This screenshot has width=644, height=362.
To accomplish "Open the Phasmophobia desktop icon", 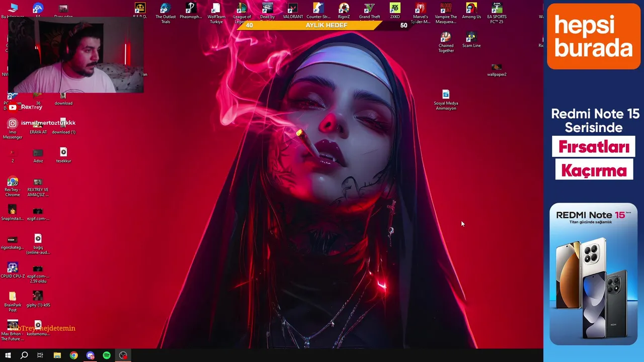I will [x=191, y=11].
